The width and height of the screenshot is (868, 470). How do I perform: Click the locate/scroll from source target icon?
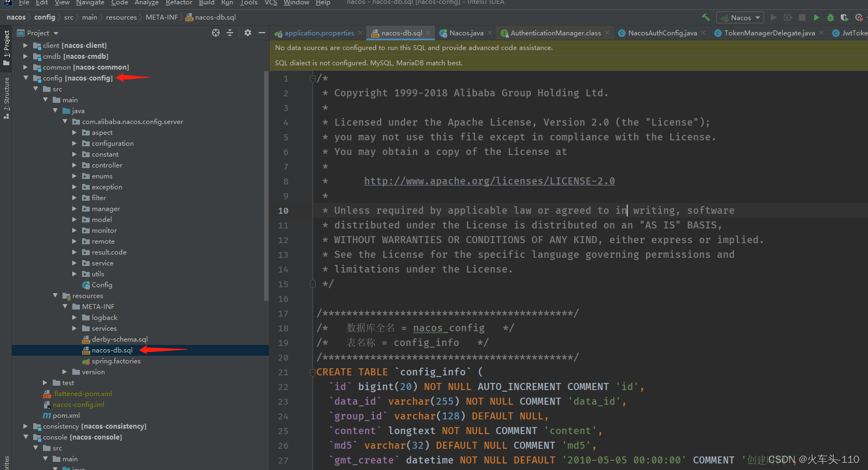point(216,33)
